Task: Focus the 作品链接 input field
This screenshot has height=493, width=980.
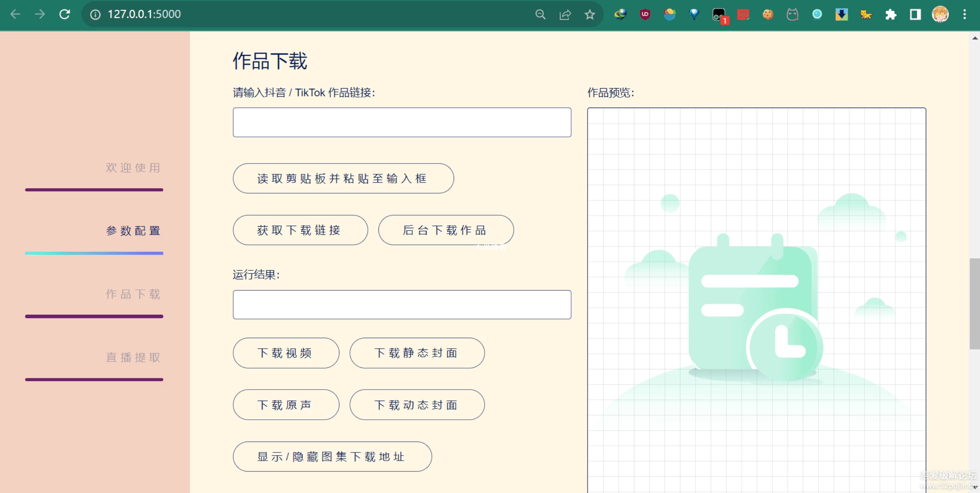Action: (402, 122)
